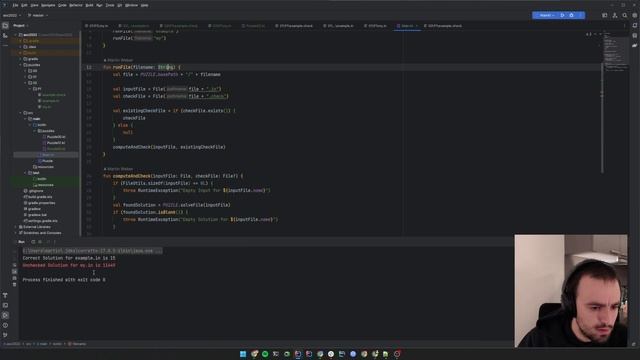Start the debug run icon
Screen dimensions: 640x360
click(571, 15)
